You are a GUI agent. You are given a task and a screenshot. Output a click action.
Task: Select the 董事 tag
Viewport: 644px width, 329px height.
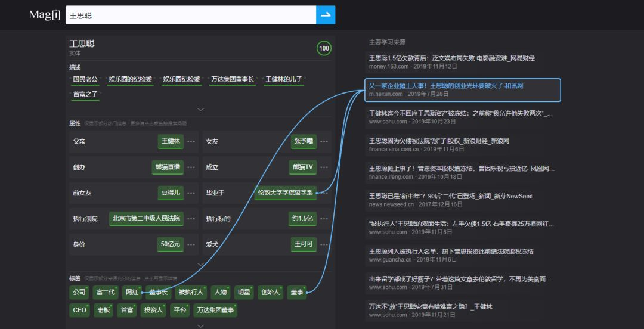click(x=296, y=293)
